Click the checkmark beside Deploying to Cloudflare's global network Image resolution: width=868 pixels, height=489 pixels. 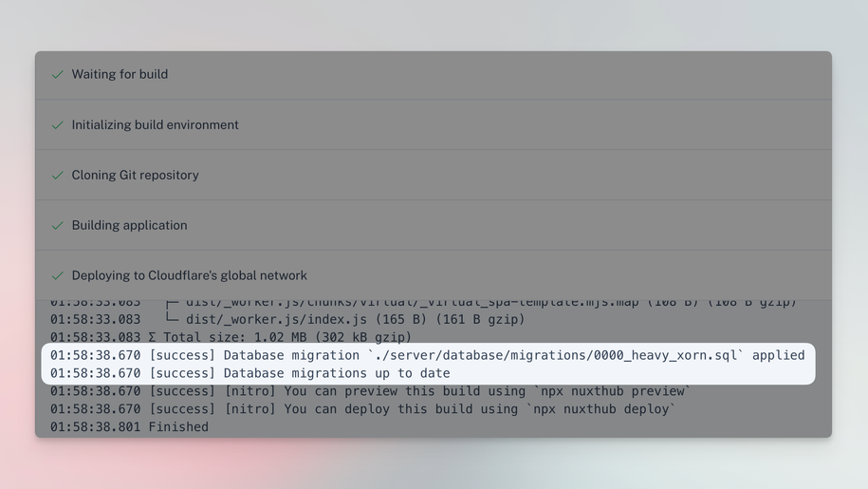[58, 276]
